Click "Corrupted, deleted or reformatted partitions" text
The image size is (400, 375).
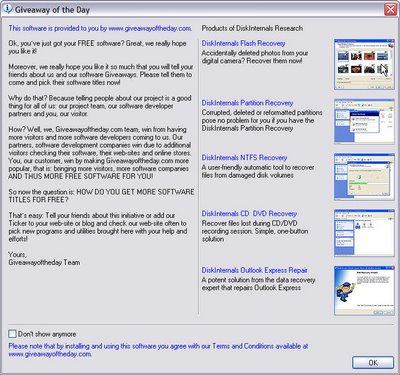click(262, 112)
